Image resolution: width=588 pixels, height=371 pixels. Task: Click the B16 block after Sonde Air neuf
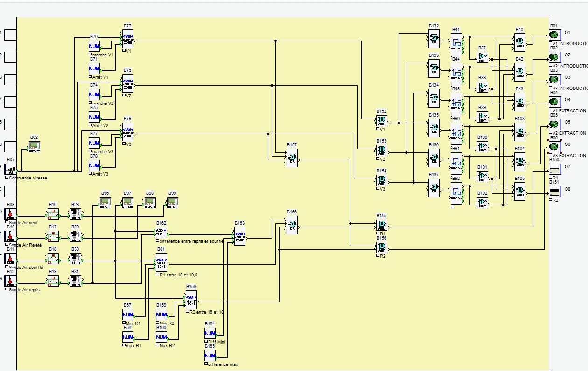click(53, 214)
